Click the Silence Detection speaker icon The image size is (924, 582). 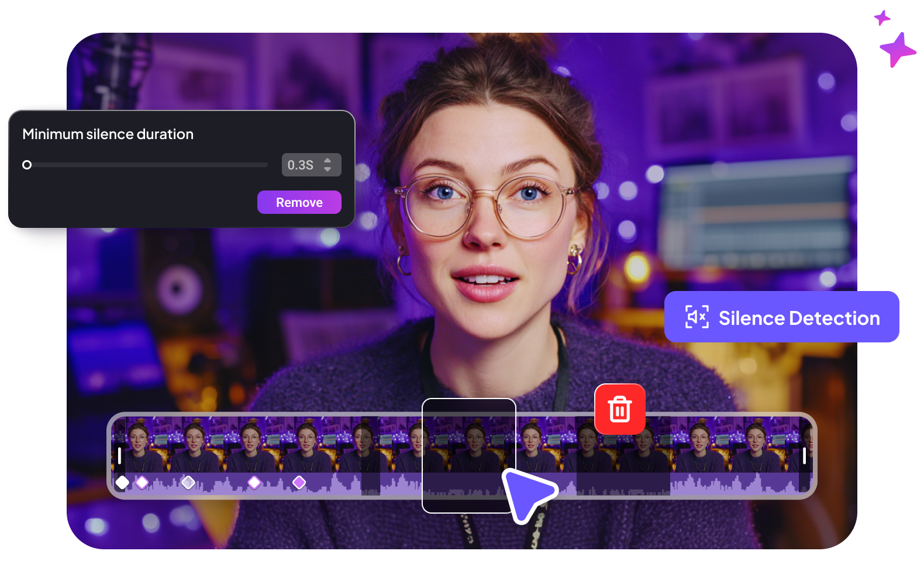(697, 317)
